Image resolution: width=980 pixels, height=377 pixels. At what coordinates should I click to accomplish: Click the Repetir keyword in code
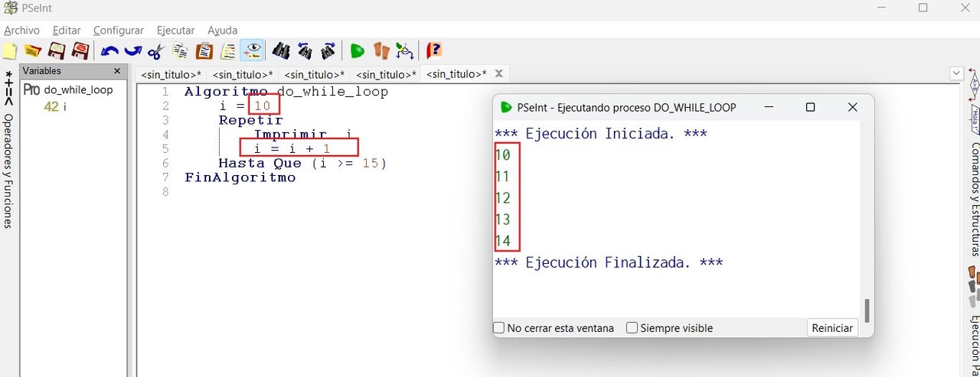point(250,120)
